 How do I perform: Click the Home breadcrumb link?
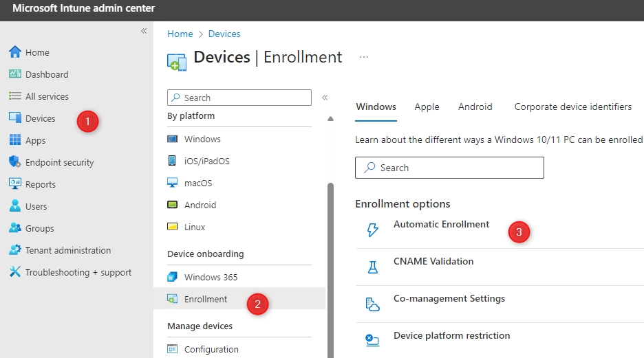tap(180, 34)
